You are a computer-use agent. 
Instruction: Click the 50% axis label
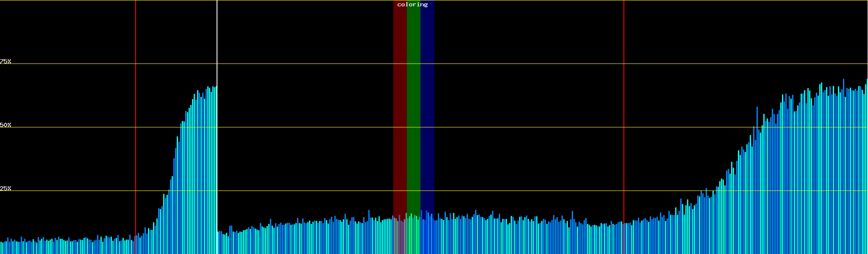(x=6, y=125)
